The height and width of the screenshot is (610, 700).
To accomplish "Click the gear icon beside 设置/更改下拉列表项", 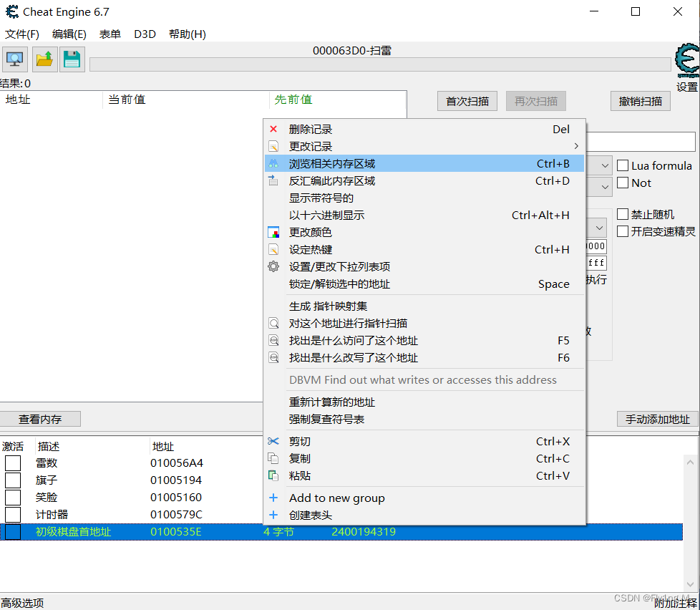I will pyautogui.click(x=273, y=266).
